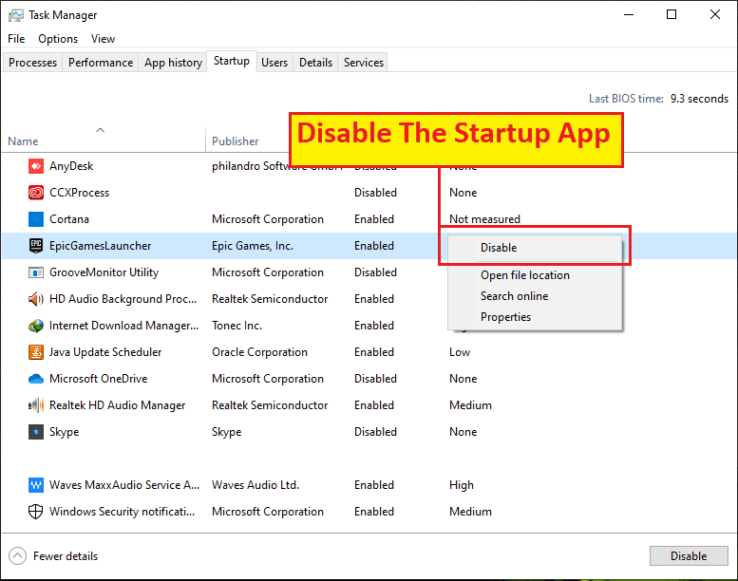Select Windows Security notificati... entry

click(x=122, y=512)
